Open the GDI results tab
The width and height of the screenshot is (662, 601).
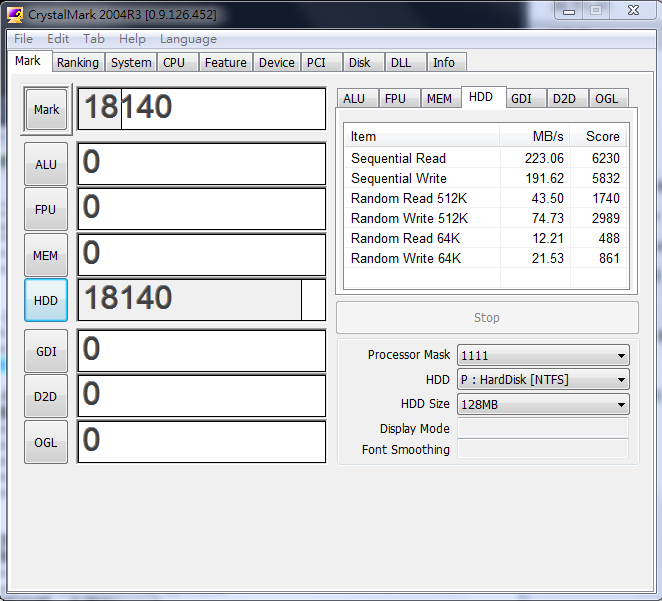pos(525,98)
